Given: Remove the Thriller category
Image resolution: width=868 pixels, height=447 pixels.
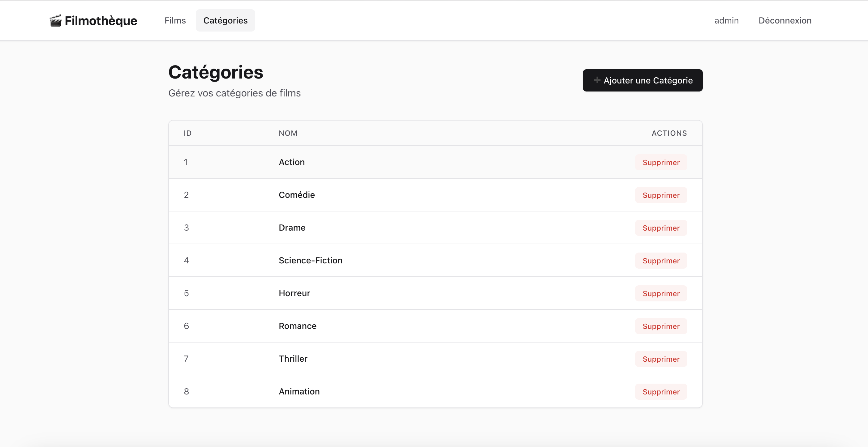Looking at the screenshot, I should 660,359.
